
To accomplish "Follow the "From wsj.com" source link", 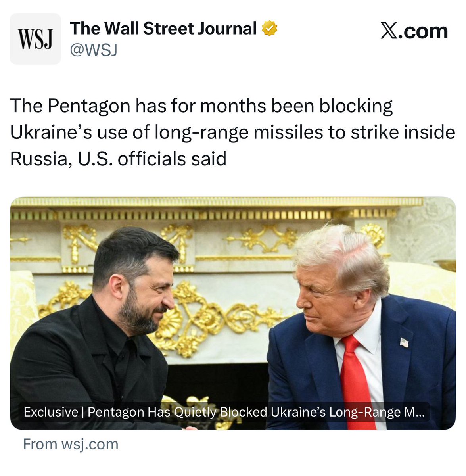I will point(71,444).
